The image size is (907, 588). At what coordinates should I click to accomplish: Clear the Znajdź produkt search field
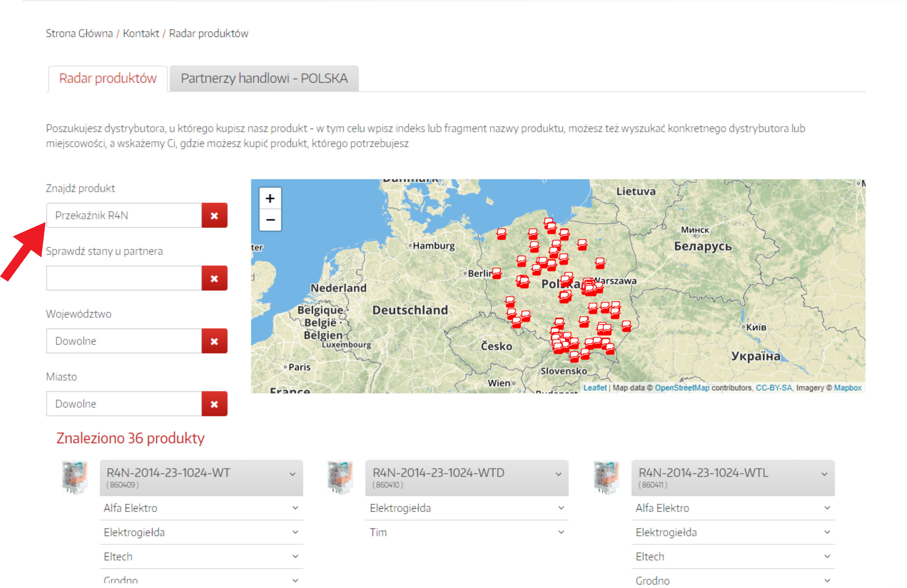click(x=214, y=216)
